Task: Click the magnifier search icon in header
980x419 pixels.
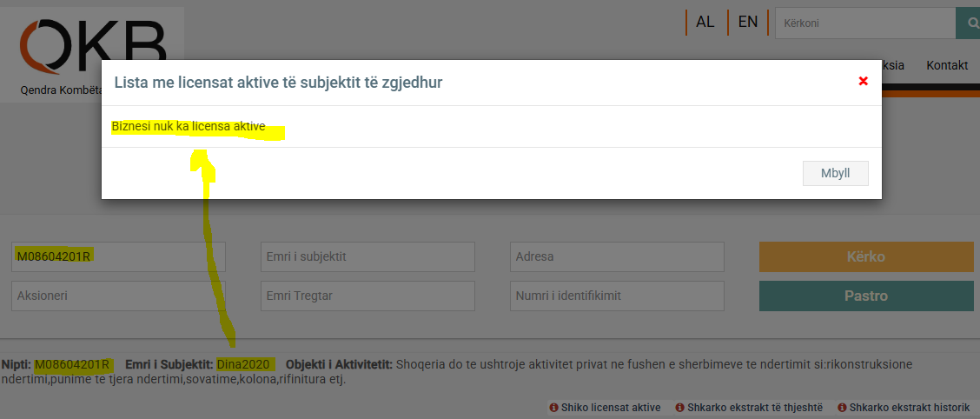Action: [x=969, y=23]
